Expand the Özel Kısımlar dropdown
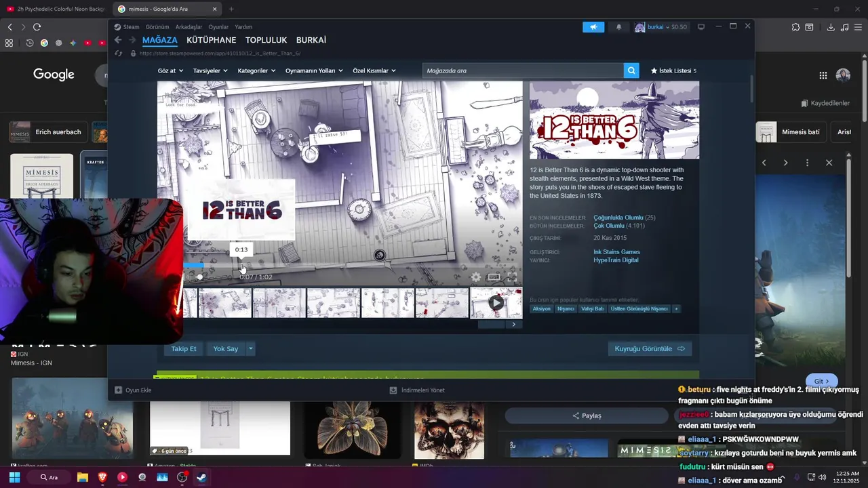Screen dimensions: 868x488 click(x=374, y=70)
